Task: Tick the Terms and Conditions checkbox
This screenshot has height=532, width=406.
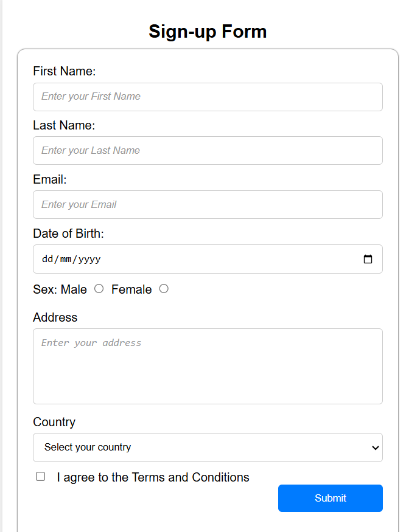Action: 41,477
